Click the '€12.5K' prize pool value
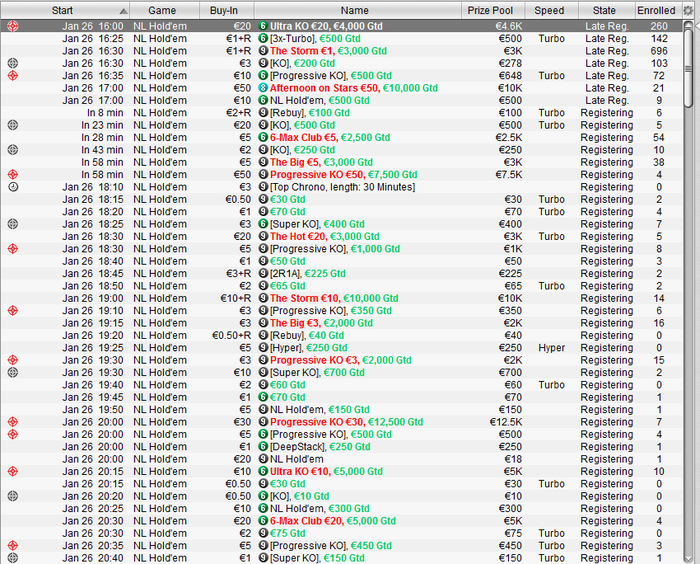Screen dimensions: 700x564 pos(505,422)
